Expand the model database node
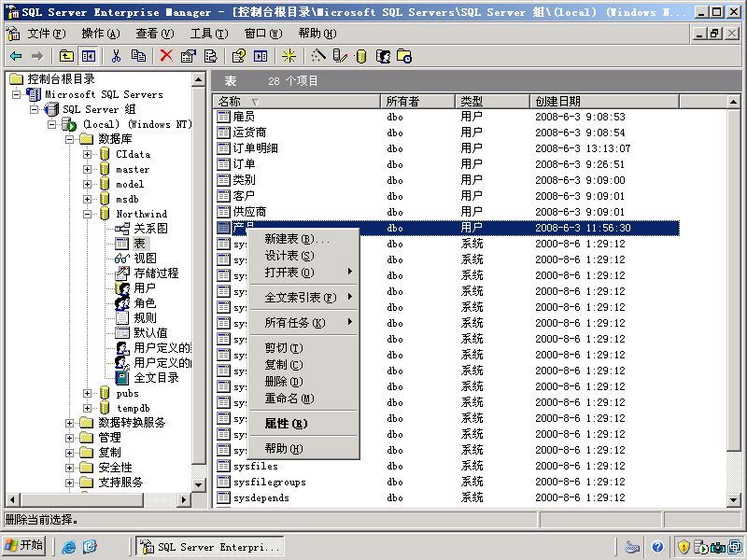The width and height of the screenshot is (747, 560). point(87,184)
